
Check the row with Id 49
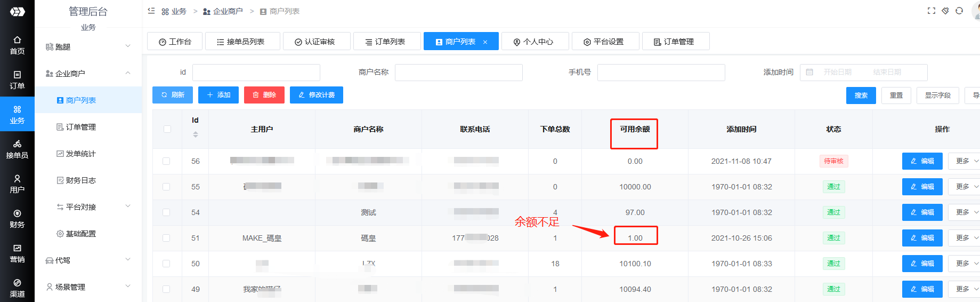pyautogui.click(x=166, y=289)
